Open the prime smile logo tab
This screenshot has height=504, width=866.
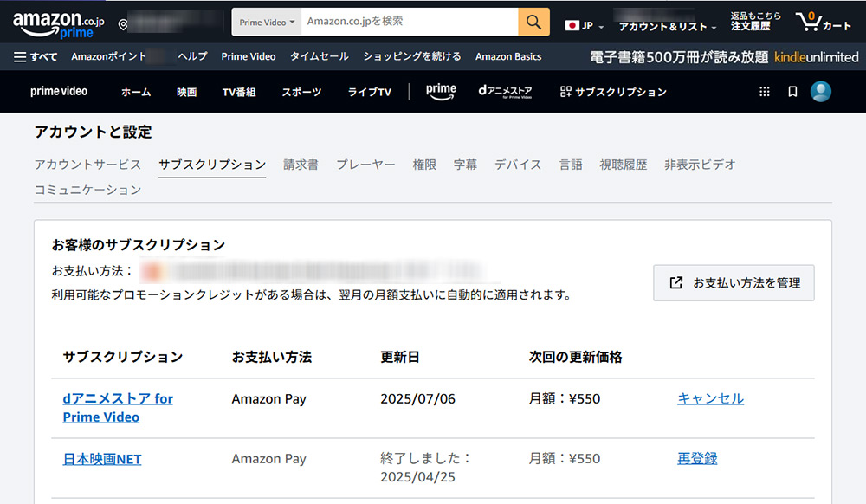tap(441, 92)
